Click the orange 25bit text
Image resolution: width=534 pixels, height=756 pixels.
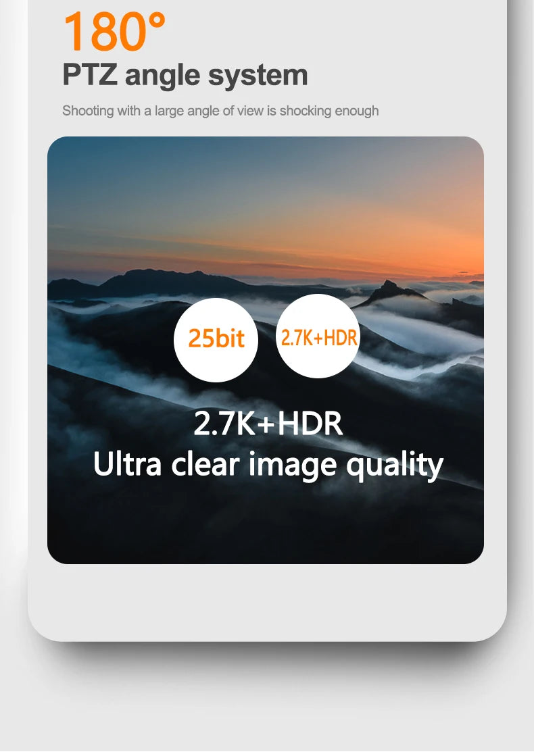tap(216, 338)
